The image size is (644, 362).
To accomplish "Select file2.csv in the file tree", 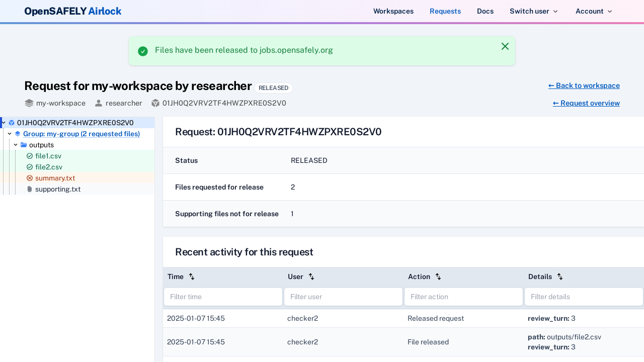I will 49,167.
